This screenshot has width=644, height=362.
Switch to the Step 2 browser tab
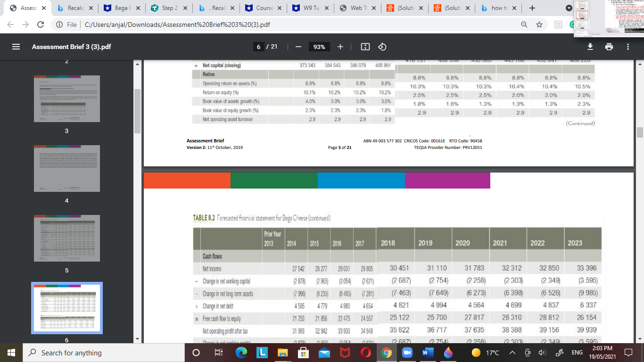[170, 8]
